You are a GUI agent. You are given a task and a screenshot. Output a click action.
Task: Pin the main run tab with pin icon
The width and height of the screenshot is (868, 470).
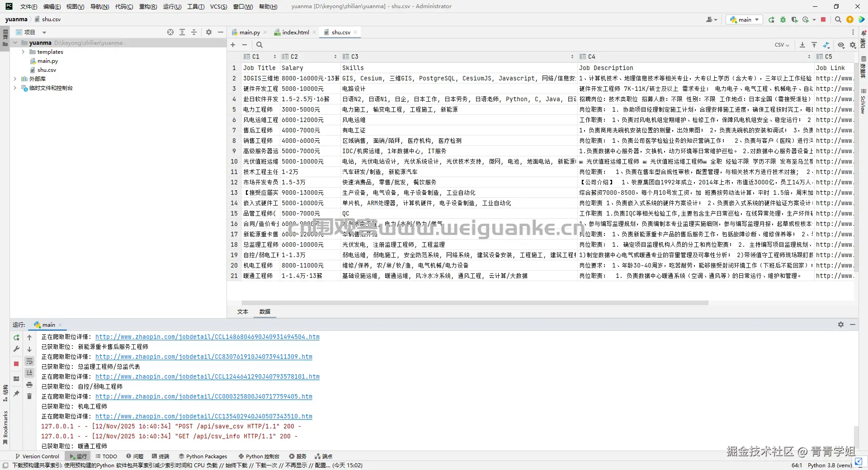pos(16,394)
